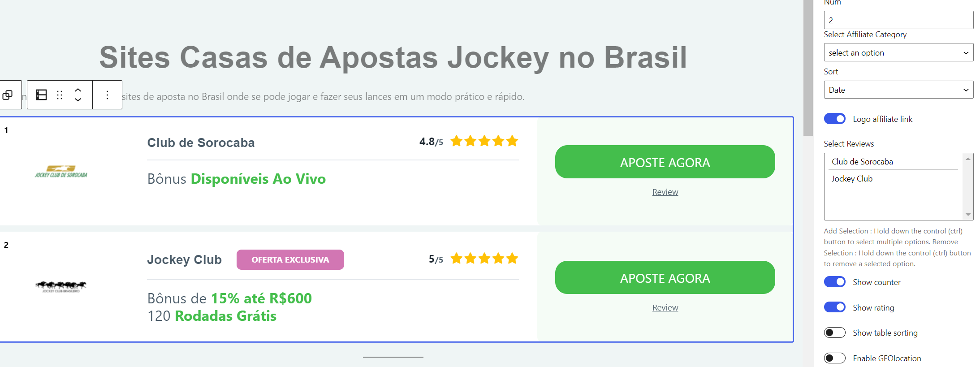The width and height of the screenshot is (980, 367).
Task: Select Jockey Club in reviews list
Action: [852, 179]
